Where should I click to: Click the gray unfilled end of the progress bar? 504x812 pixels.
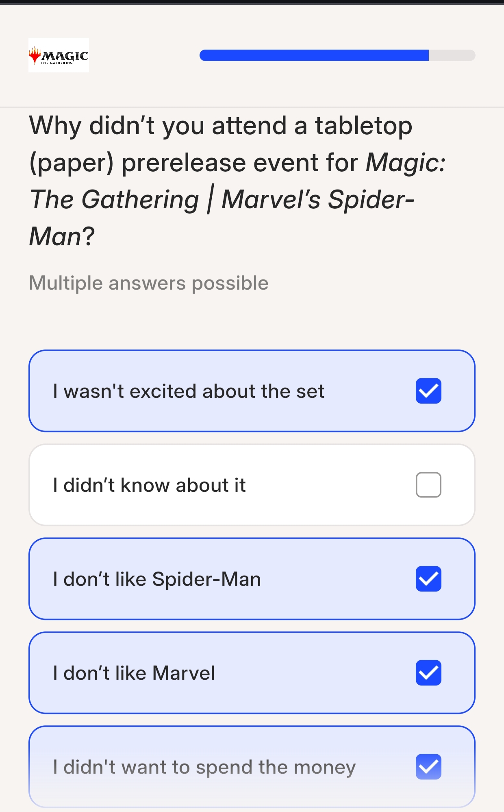[x=452, y=55]
